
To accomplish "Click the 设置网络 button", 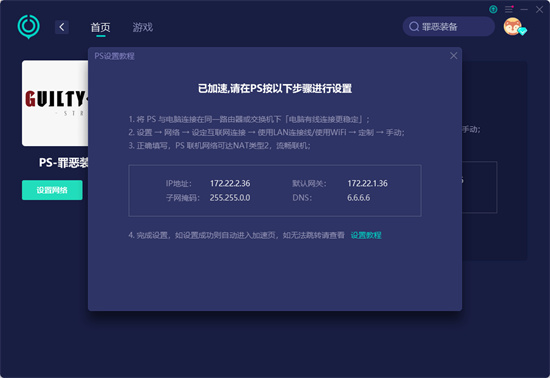I will [x=52, y=190].
